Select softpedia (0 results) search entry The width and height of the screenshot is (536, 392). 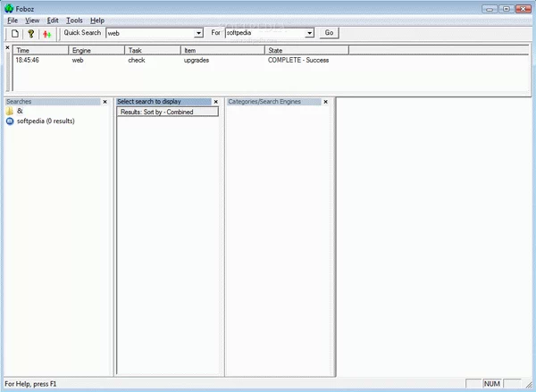tap(46, 121)
